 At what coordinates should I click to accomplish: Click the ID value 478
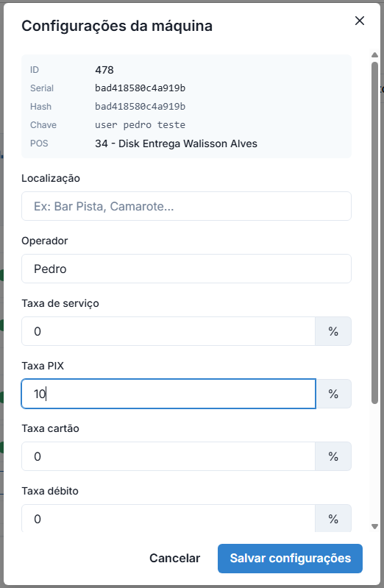coord(104,70)
